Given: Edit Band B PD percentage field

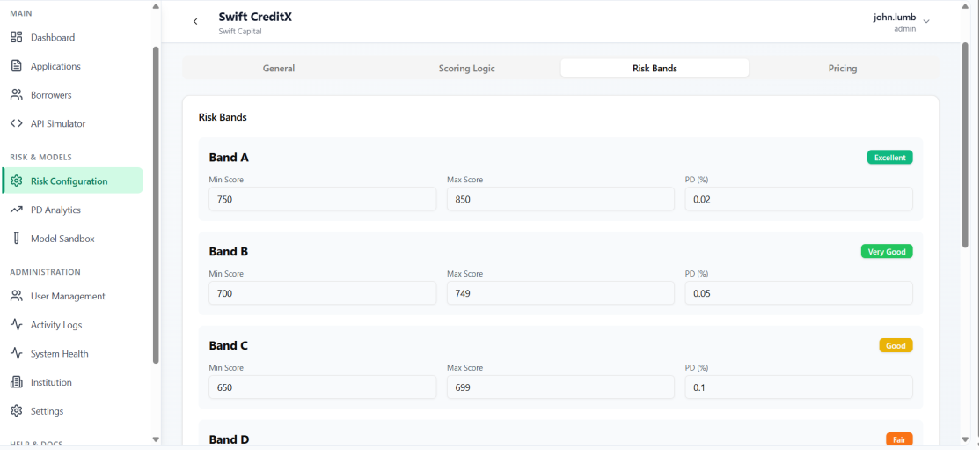Looking at the screenshot, I should (798, 293).
